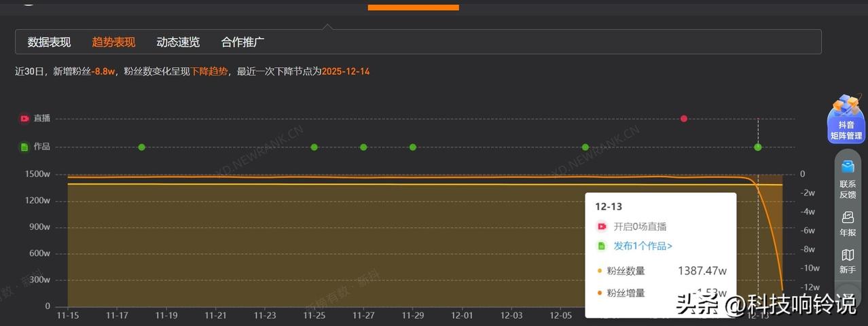The image size is (868, 326).
Task: Click the 11-15 axis date label
Action: click(x=68, y=315)
